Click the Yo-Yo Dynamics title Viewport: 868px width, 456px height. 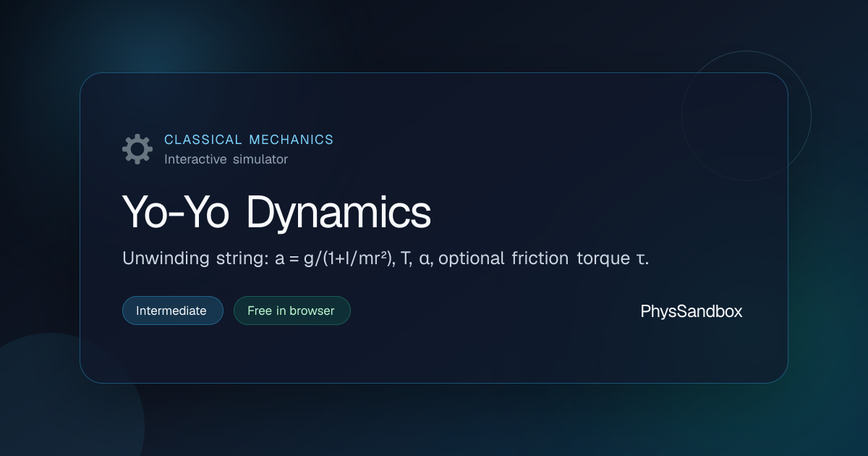pyautogui.click(x=277, y=213)
